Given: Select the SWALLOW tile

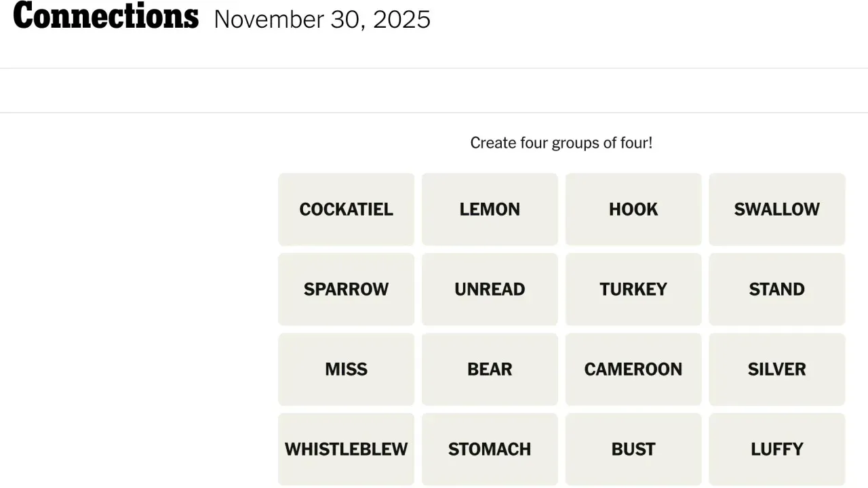Looking at the screenshot, I should pyautogui.click(x=776, y=209).
